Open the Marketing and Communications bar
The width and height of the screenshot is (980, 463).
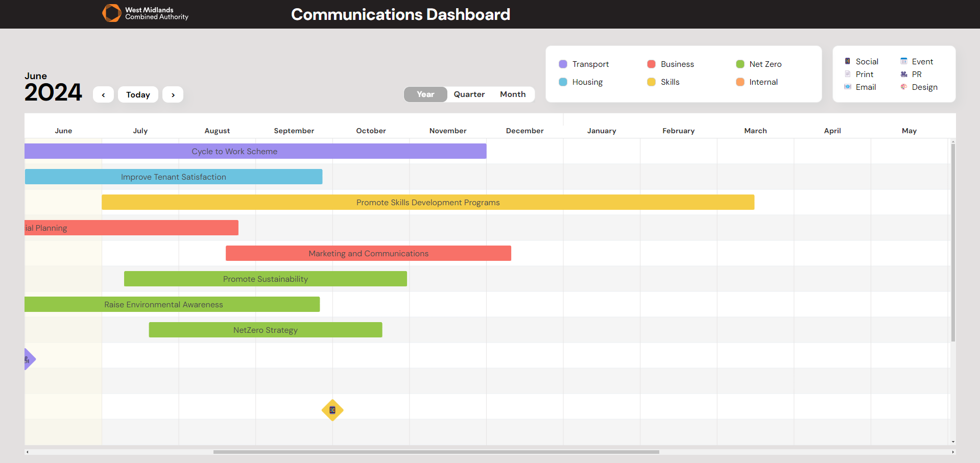pos(368,253)
